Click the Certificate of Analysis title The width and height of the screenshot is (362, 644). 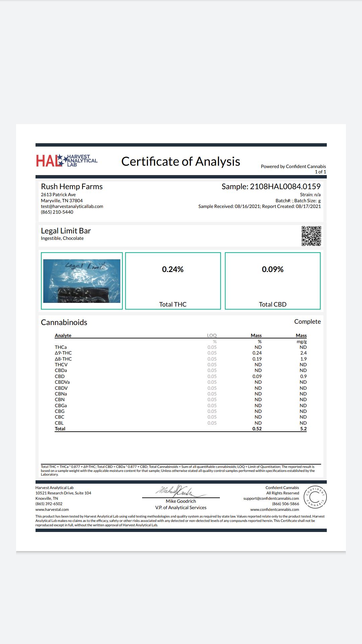[181, 161]
